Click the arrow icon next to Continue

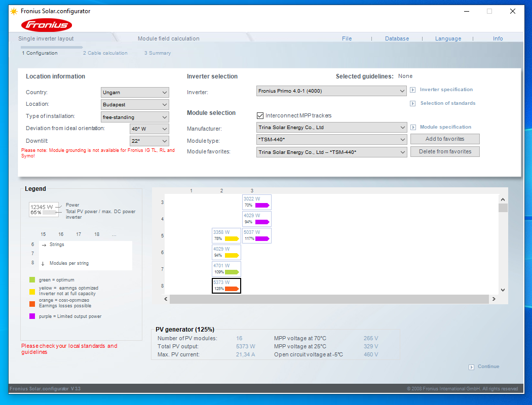point(472,367)
